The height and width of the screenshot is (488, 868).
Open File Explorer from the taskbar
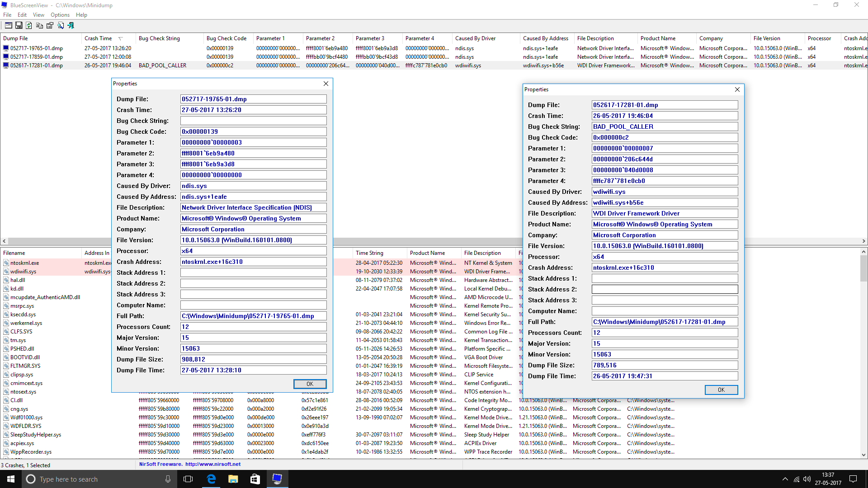pyautogui.click(x=233, y=479)
